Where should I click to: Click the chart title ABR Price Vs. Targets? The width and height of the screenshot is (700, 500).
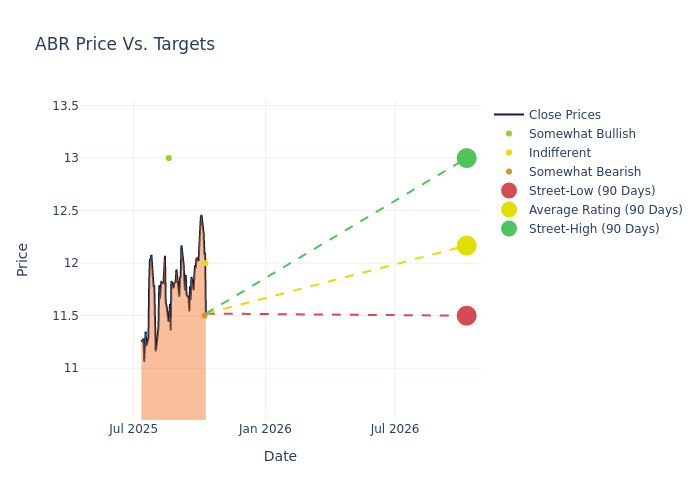(x=125, y=44)
